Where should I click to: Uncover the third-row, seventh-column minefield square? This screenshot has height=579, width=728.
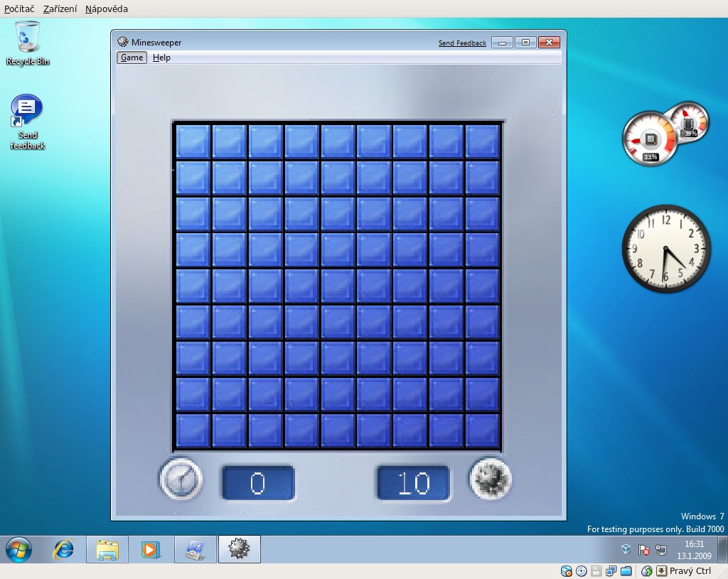pyautogui.click(x=410, y=214)
